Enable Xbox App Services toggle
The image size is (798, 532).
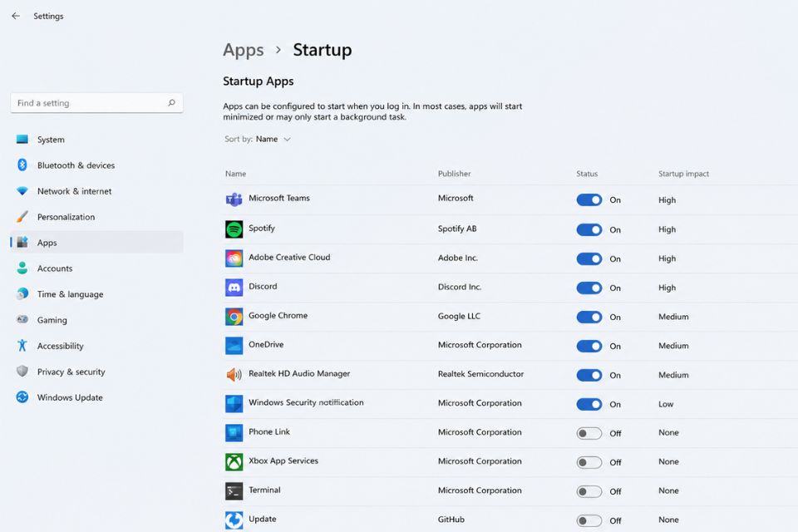click(589, 462)
